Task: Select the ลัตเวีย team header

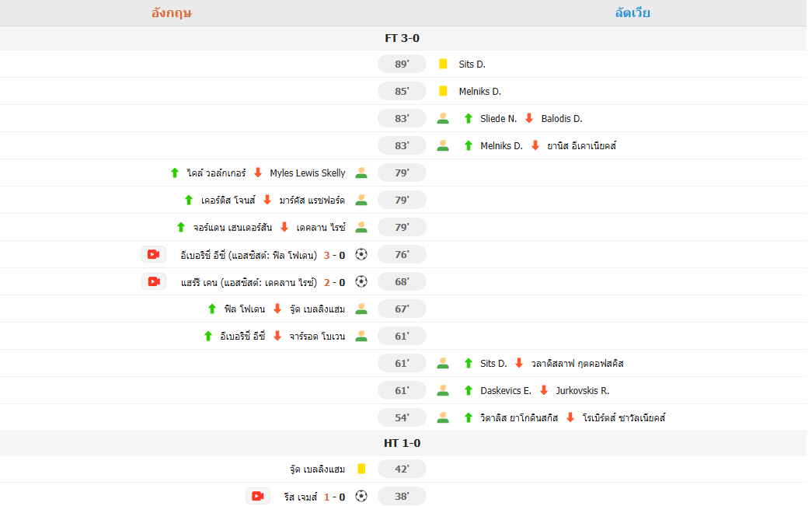Action: click(633, 12)
